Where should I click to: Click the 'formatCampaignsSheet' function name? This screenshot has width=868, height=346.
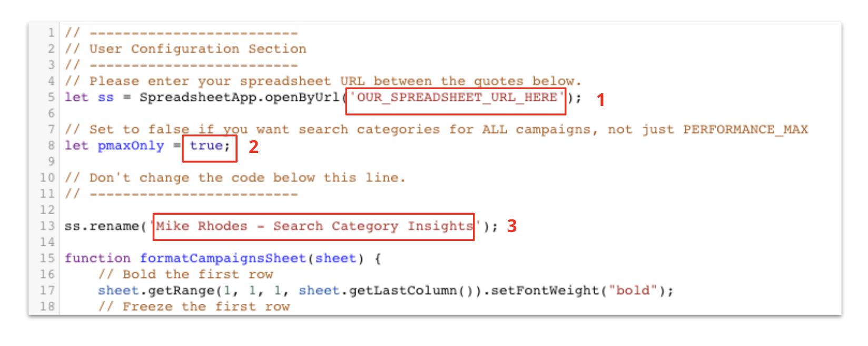(x=222, y=258)
